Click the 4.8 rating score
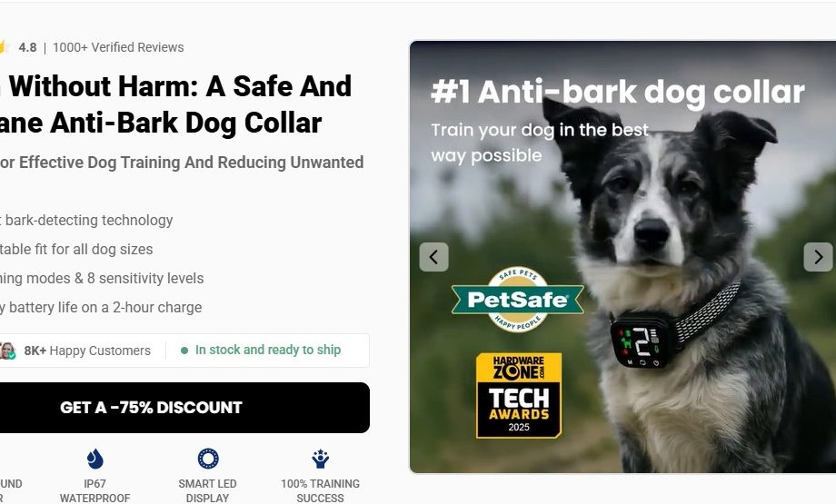836x504 pixels. 28,47
